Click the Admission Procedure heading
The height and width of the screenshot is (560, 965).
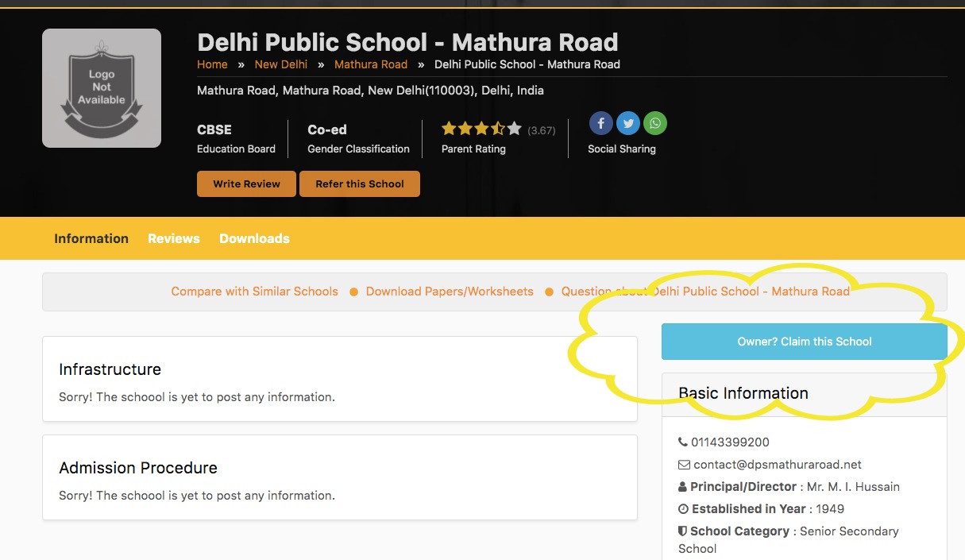(x=138, y=468)
